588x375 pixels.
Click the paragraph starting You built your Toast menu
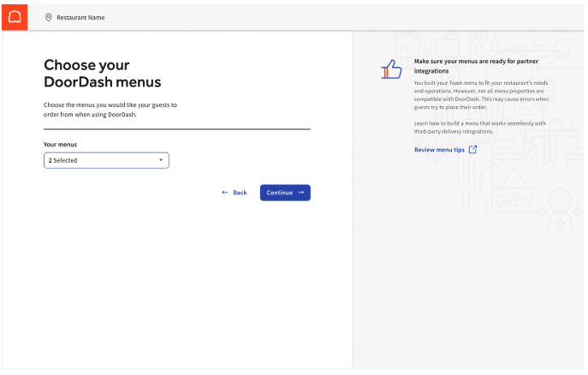tap(481, 95)
